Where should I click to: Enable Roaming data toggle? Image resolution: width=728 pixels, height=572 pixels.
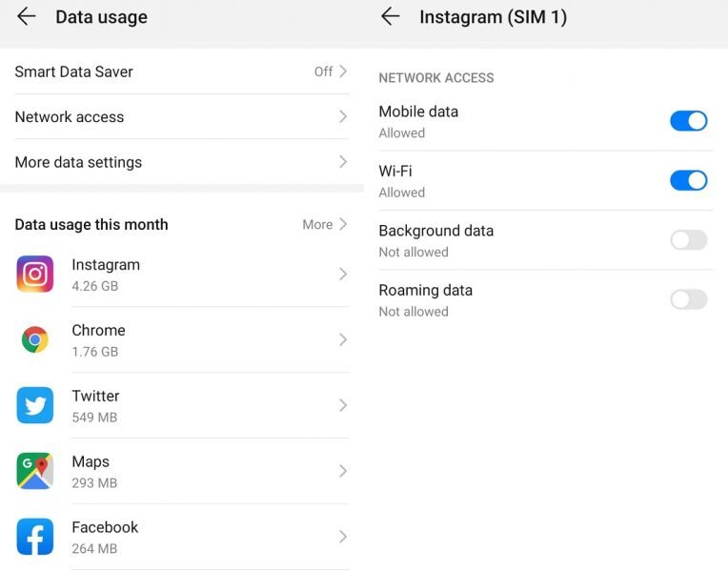click(x=688, y=299)
